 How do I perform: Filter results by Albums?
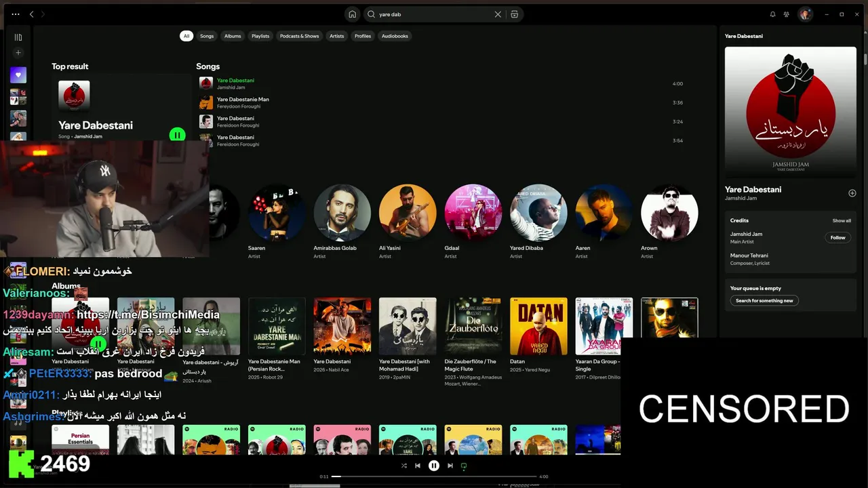click(233, 36)
